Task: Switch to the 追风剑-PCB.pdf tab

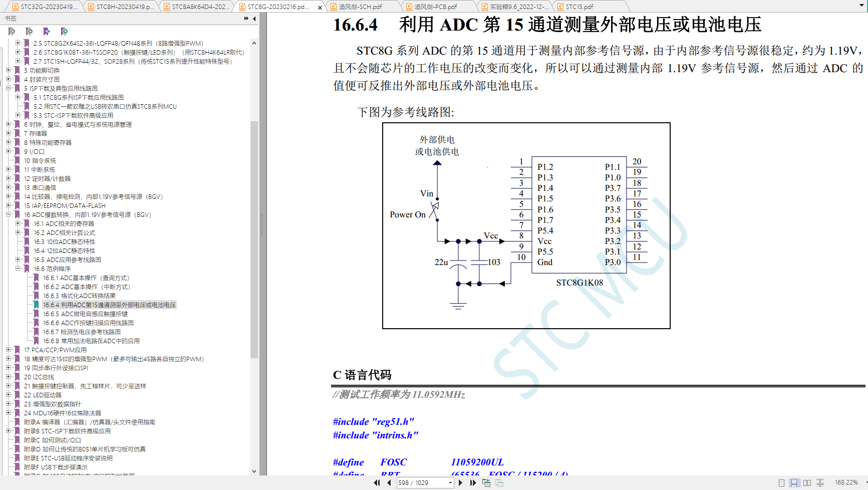Action: (x=440, y=7)
